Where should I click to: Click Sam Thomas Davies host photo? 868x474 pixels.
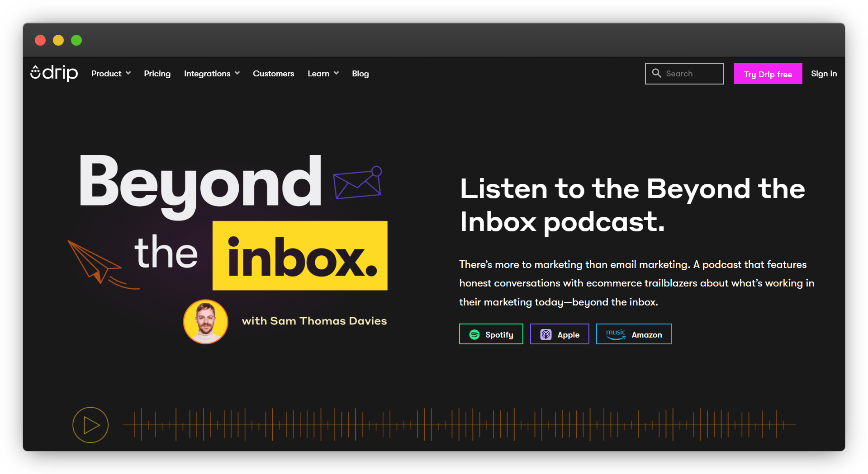(x=205, y=322)
